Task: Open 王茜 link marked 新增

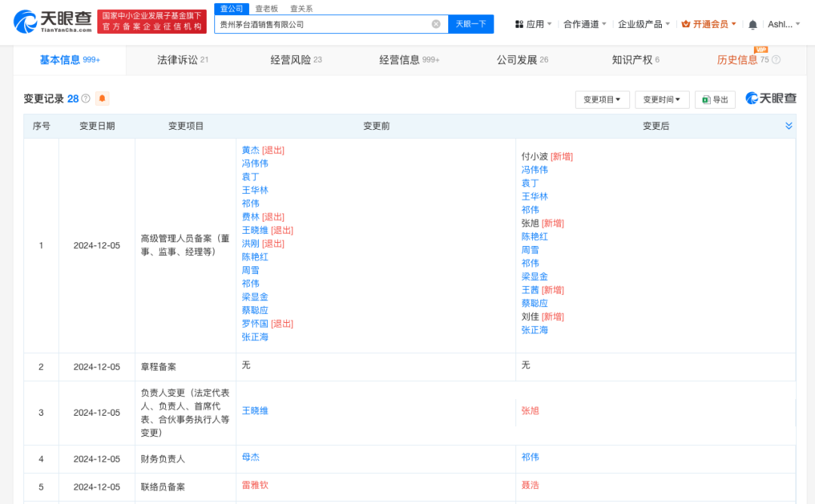Action: click(531, 290)
